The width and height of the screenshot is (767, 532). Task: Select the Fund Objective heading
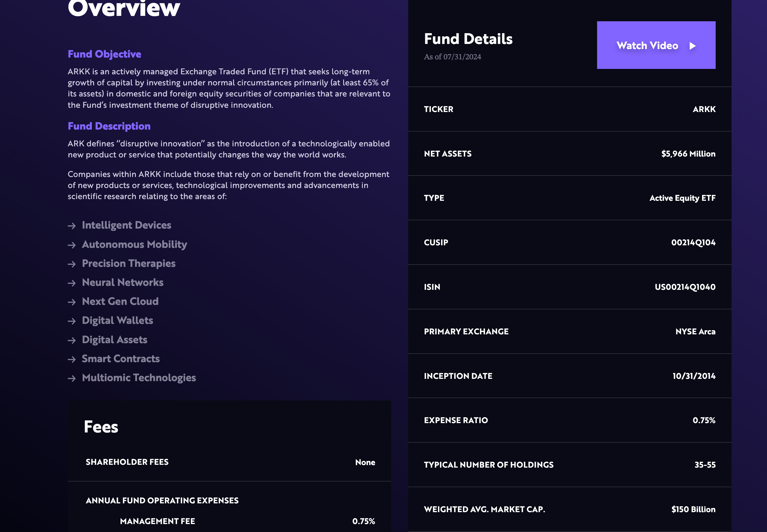pyautogui.click(x=104, y=54)
